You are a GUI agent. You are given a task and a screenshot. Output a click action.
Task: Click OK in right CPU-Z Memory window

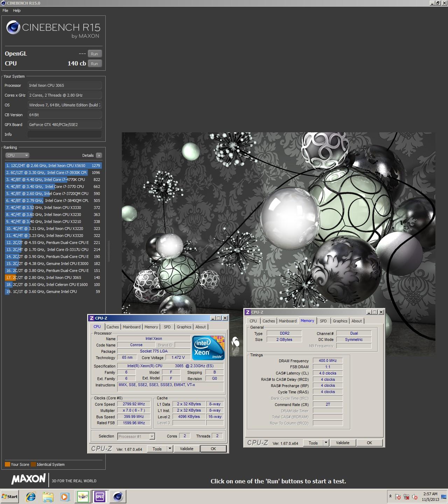click(369, 443)
